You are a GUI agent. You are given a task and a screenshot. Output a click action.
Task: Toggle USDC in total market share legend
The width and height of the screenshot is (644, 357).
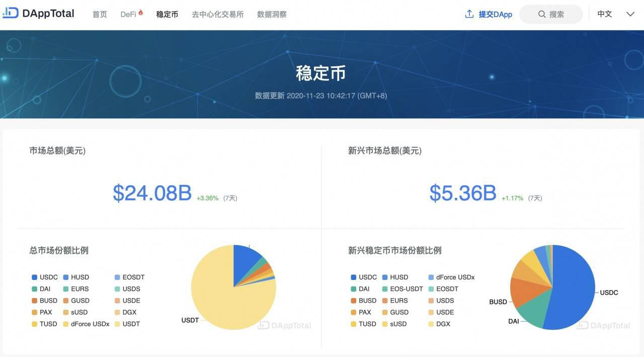(45, 277)
